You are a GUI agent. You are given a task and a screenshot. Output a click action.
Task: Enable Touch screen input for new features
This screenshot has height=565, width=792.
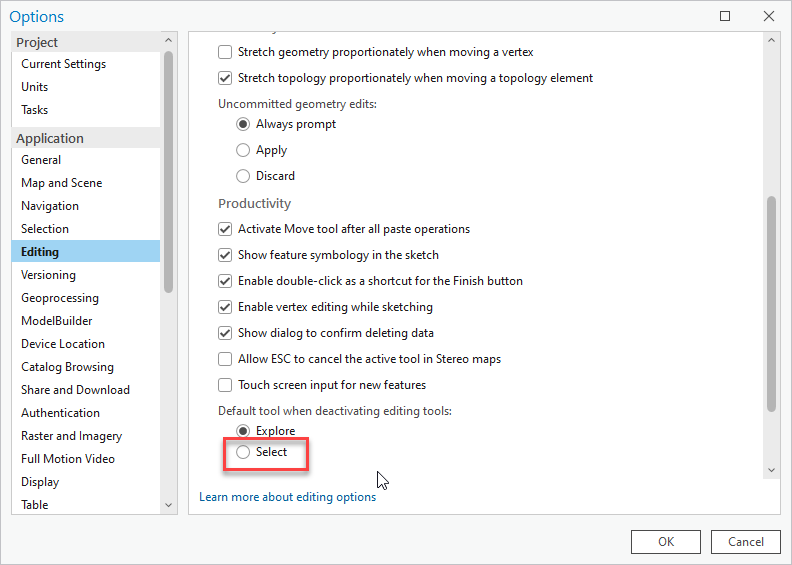point(225,385)
